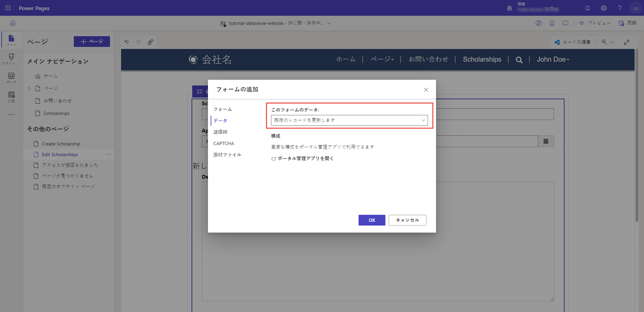Open ポータル管理アプリを開く link
Viewport: 644px width, 312px height.
coord(305,158)
